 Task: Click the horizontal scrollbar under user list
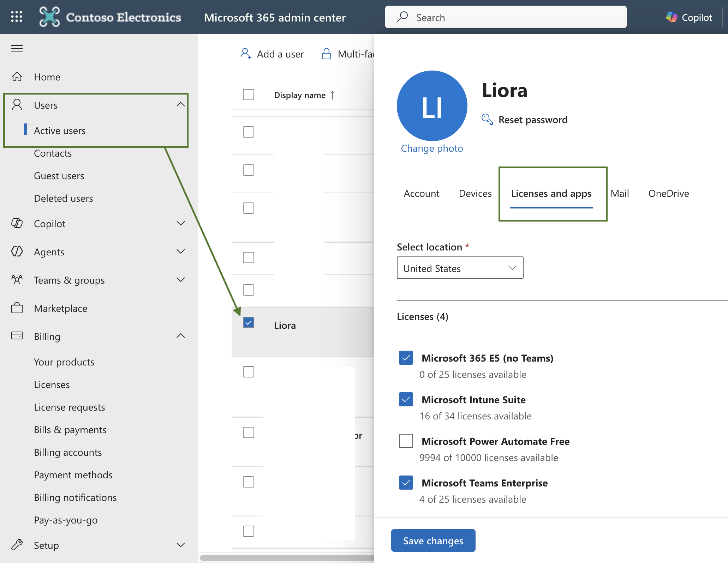click(x=287, y=558)
